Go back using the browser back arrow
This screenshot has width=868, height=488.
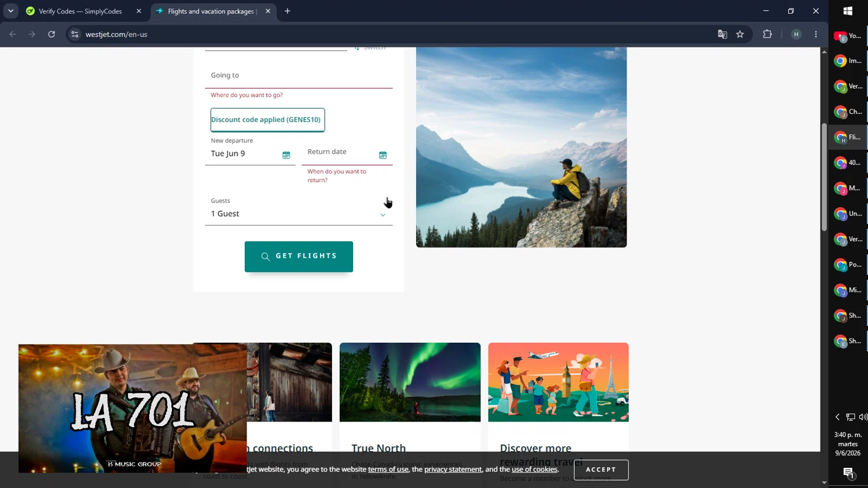[x=13, y=34]
